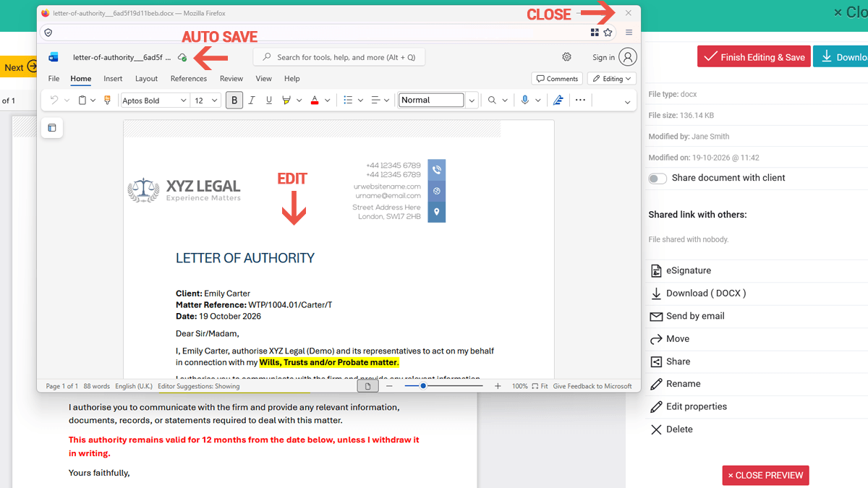Expand the bullets dropdown arrow
868x488 pixels.
coord(359,100)
